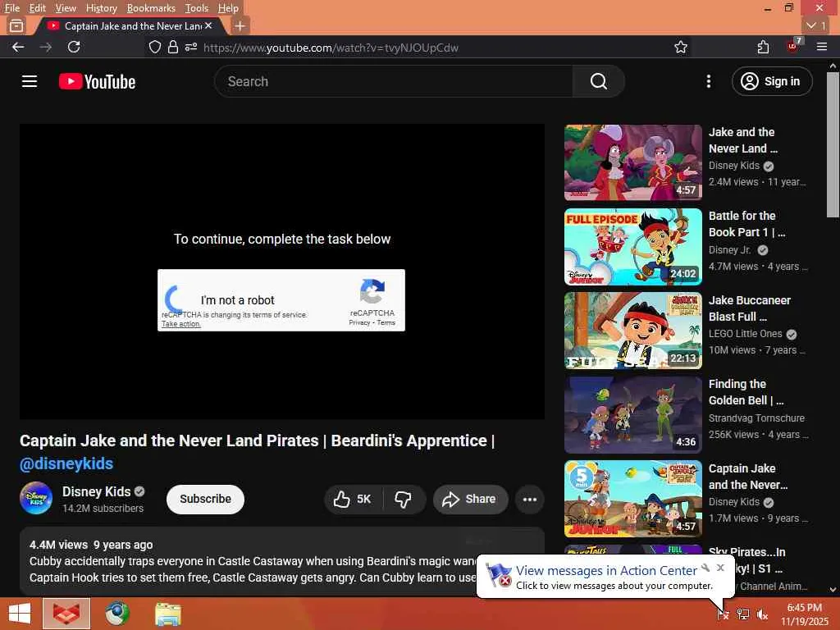The width and height of the screenshot is (840, 630).
Task: Show tracking protection shield info
Action: (155, 47)
